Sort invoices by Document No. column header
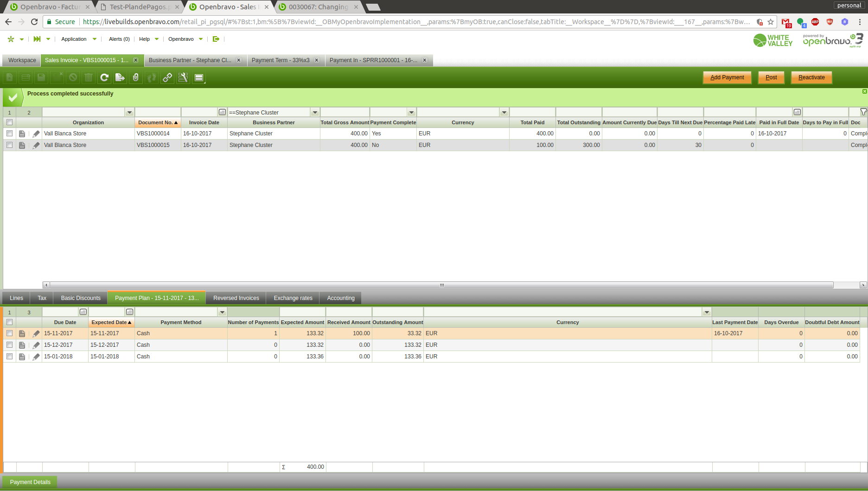This screenshot has height=491, width=868. 158,122
